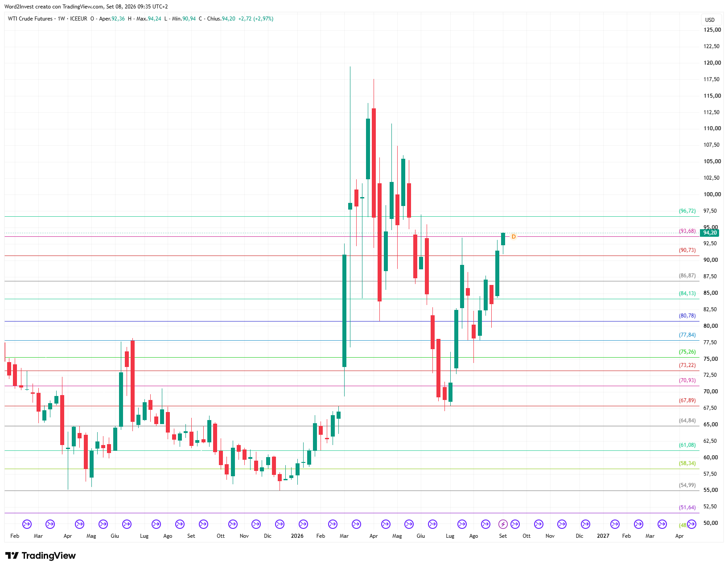The height and width of the screenshot is (569, 728).
Task: Click the Word2Invest TradingView.com attribution text
Action: 86,7
